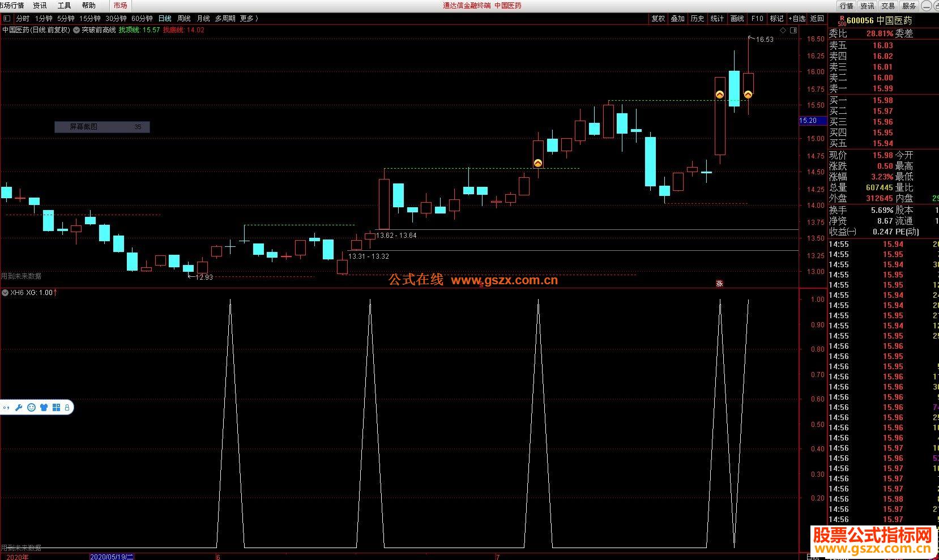Click the 返回 back button

point(817,19)
